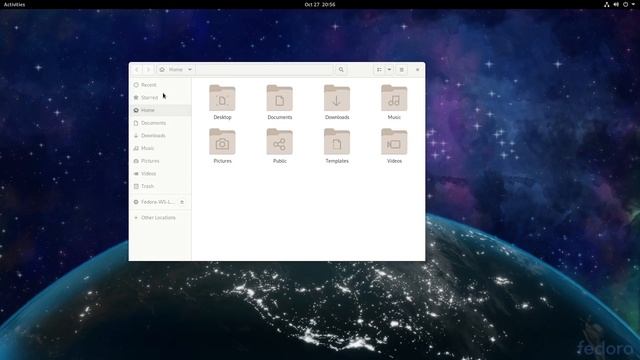The width and height of the screenshot is (640, 360).
Task: Select Documents in the sidebar
Action: click(x=160, y=123)
